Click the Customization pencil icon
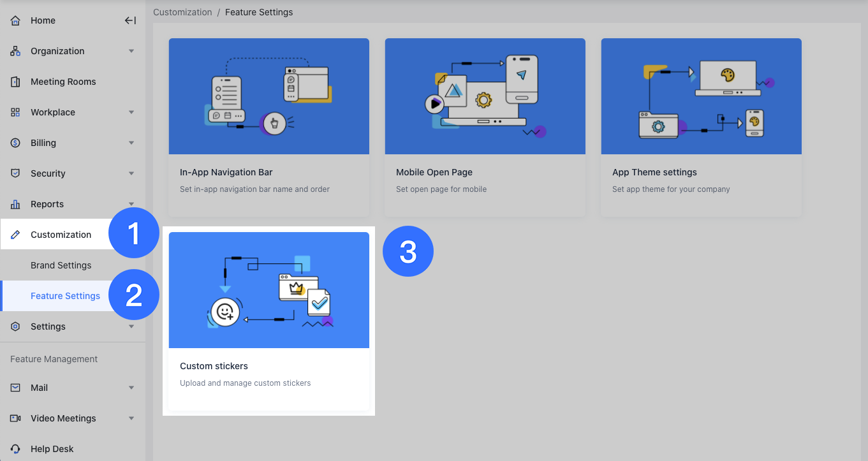 15,234
